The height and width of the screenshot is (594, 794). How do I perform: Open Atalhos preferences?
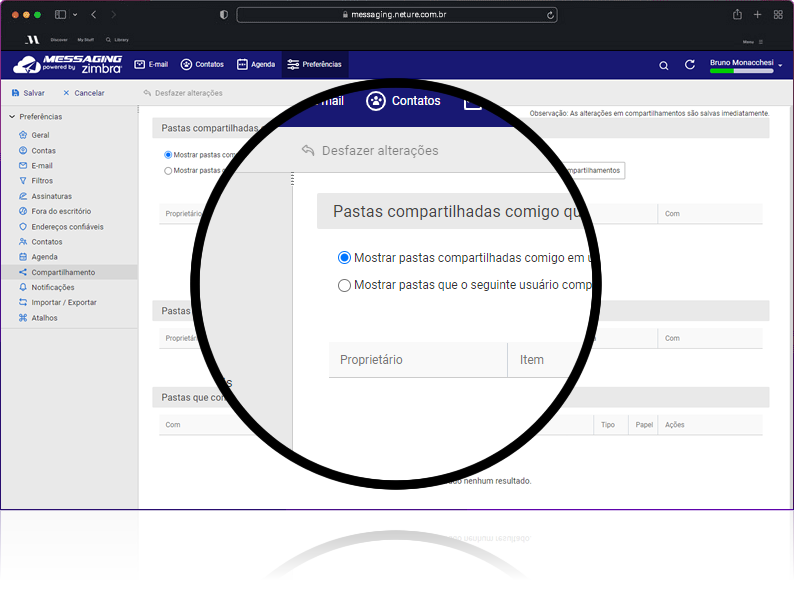coord(45,318)
